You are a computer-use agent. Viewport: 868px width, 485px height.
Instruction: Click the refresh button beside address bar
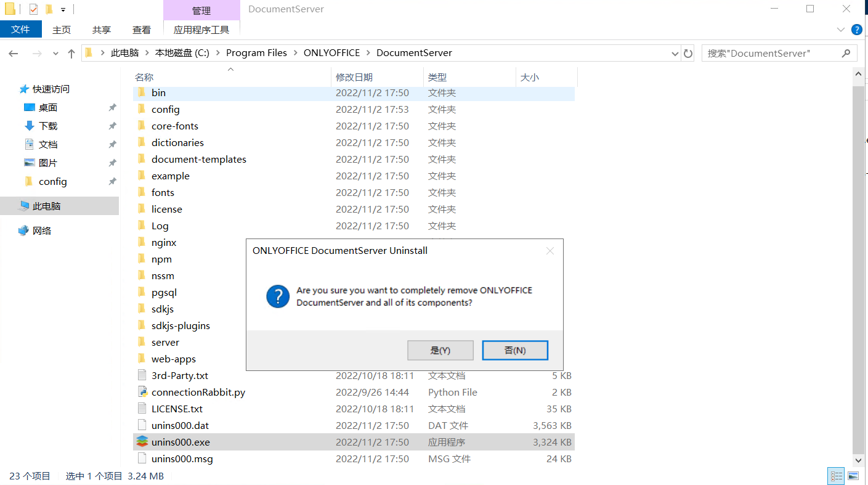688,53
